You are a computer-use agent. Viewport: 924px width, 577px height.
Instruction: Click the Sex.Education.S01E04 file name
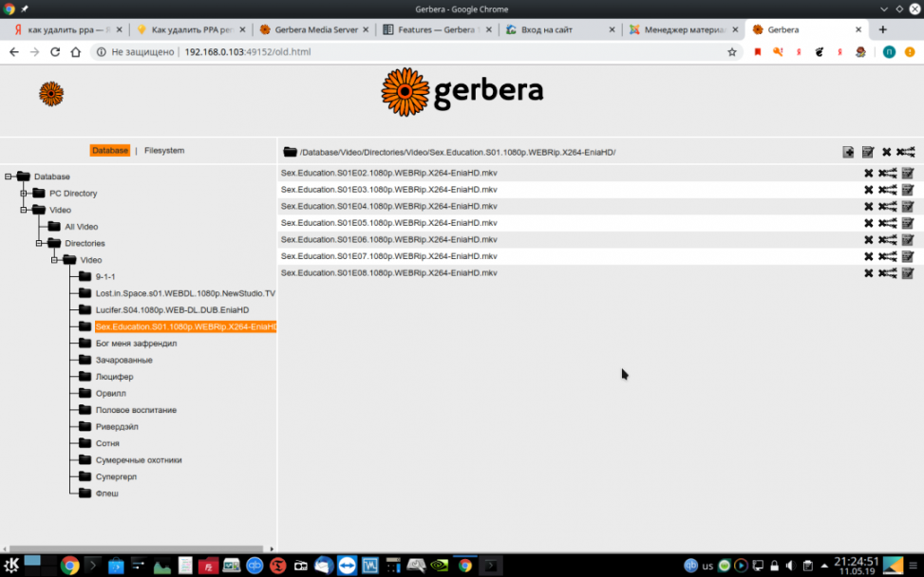tap(389, 206)
